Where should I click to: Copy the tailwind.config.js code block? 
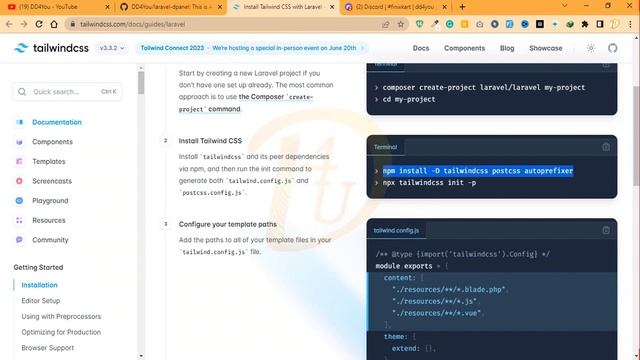coord(606,230)
